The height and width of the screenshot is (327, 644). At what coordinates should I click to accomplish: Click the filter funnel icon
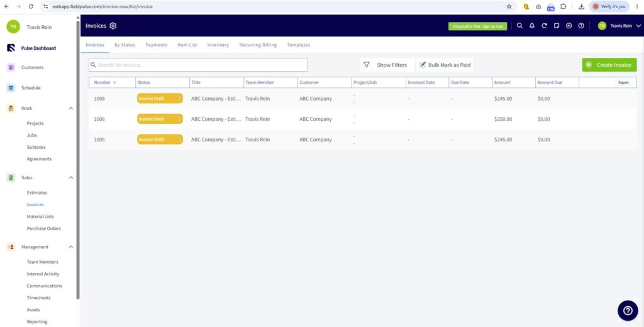pos(367,65)
